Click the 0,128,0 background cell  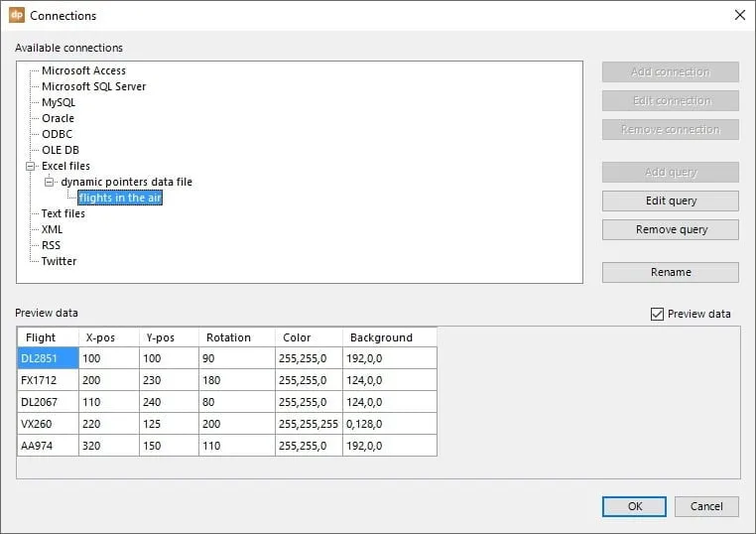point(390,424)
